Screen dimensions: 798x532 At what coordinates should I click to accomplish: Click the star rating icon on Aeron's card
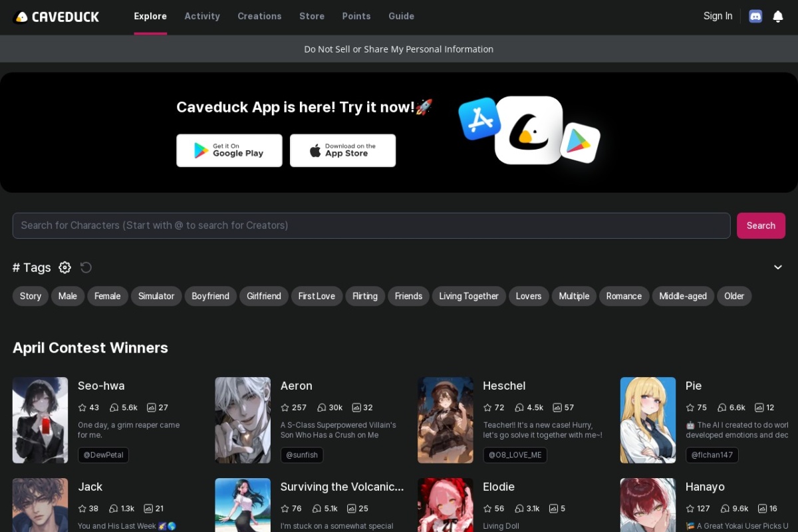pyautogui.click(x=285, y=408)
